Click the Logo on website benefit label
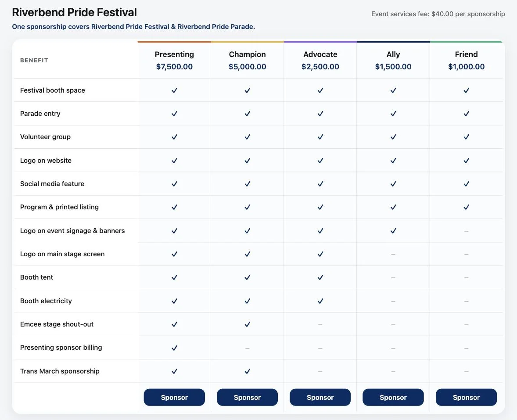The image size is (517, 420). (46, 161)
